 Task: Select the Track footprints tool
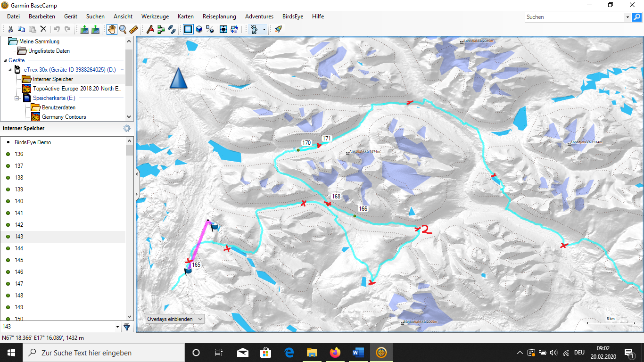point(172,29)
